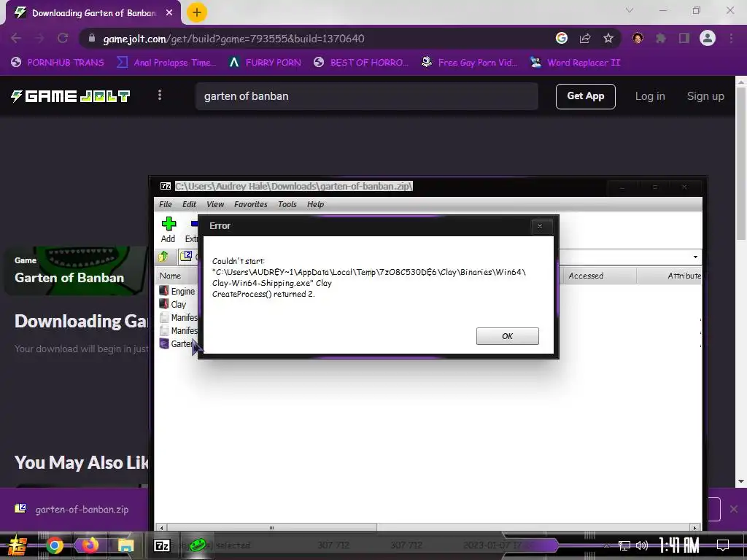Click the page scrollbar down arrow
Screen dimensions: 747x560
(741, 481)
